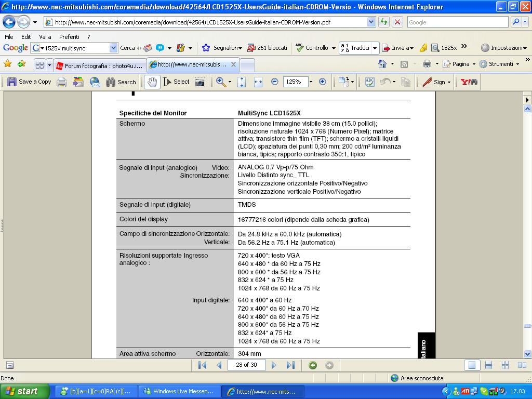Click the minus zoom out button
Viewport: 532px width, 399px height.
[x=275, y=82]
